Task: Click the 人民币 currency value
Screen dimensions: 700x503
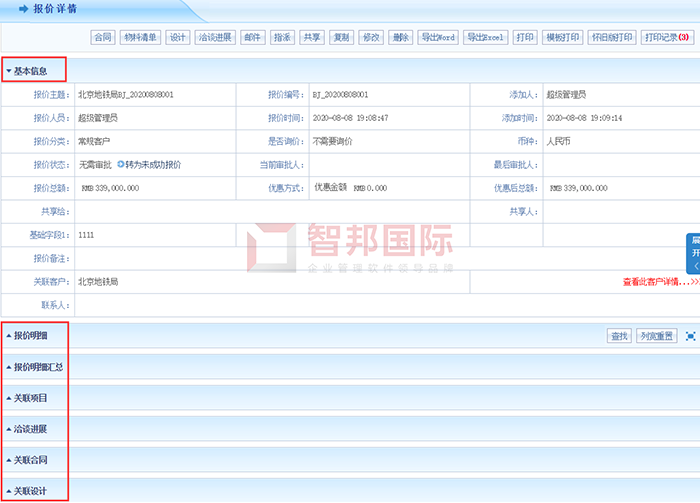Action: (558, 141)
